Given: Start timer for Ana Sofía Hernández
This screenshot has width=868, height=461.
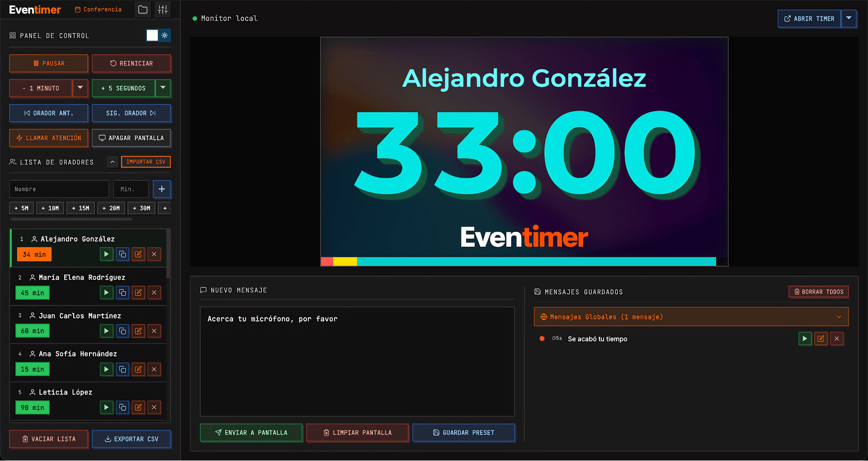Looking at the screenshot, I should point(106,369).
